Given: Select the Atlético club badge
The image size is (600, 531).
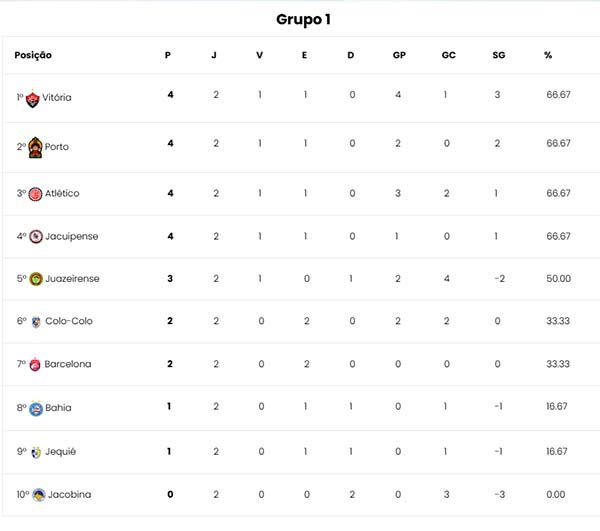Looking at the screenshot, I should 35,194.
